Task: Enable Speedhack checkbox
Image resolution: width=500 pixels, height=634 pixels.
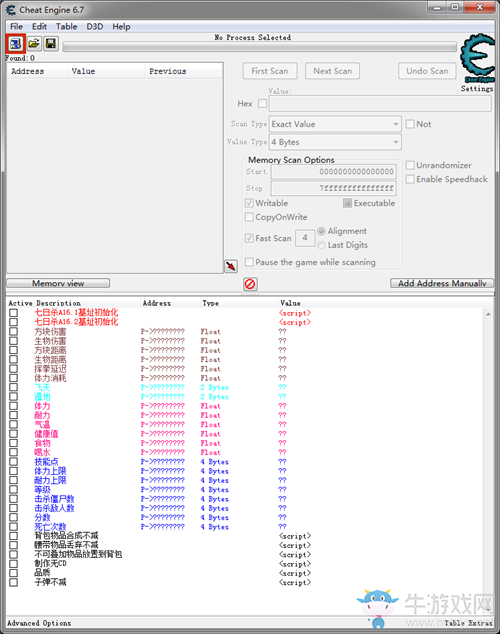Action: (410, 179)
